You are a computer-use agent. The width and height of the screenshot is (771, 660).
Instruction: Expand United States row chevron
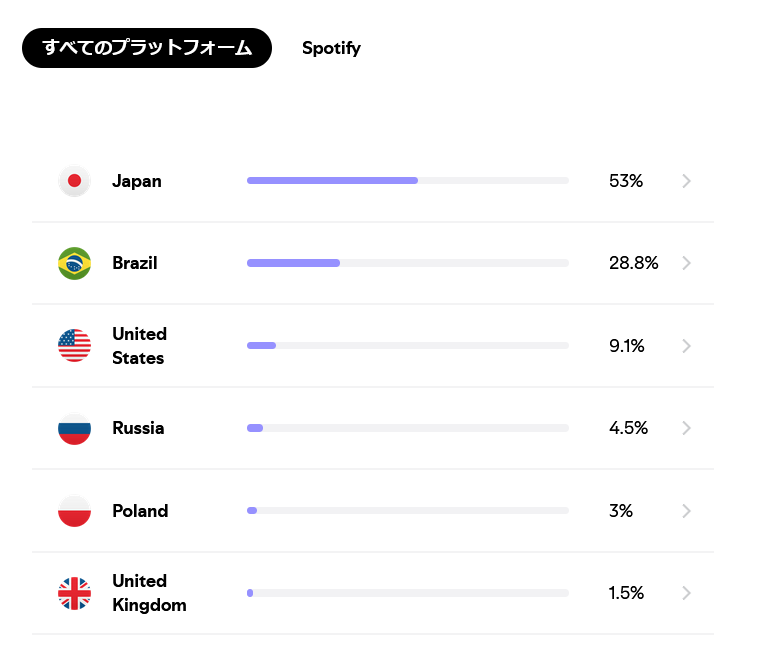[686, 346]
